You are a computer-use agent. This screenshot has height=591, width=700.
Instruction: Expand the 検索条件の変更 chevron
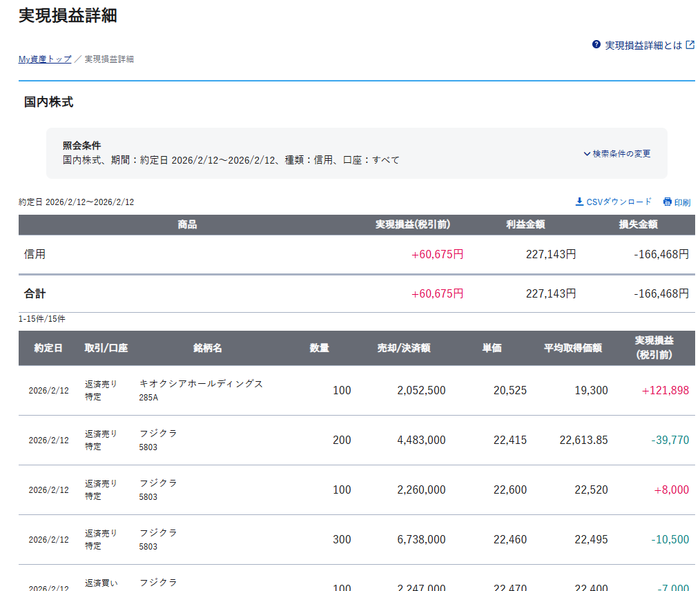[587, 154]
